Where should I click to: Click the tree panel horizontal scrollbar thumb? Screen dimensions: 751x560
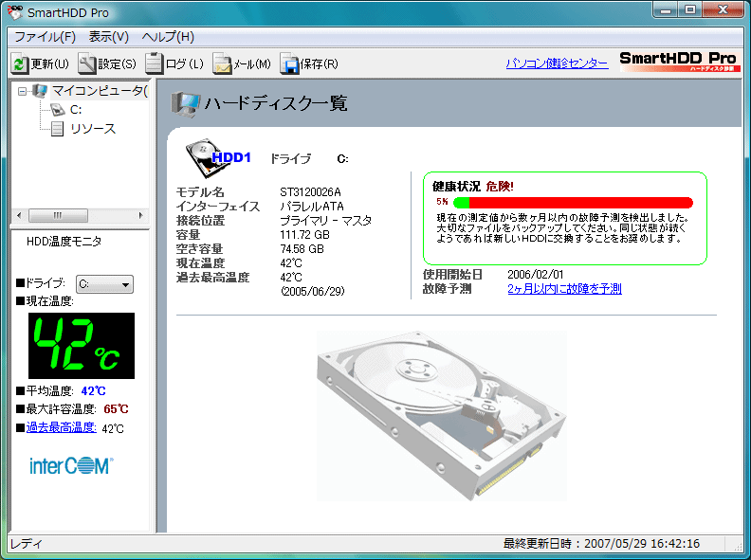(x=59, y=215)
